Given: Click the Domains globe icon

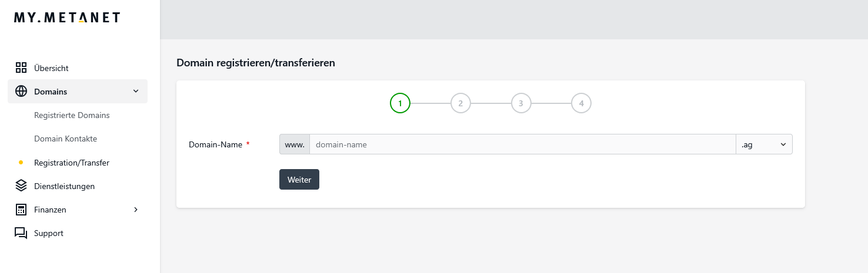Looking at the screenshot, I should 21,92.
